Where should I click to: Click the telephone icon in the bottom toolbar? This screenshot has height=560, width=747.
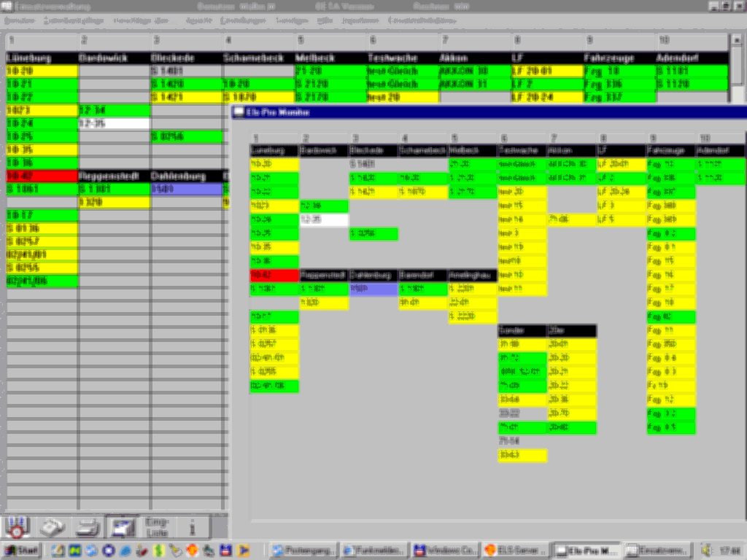(x=51, y=526)
